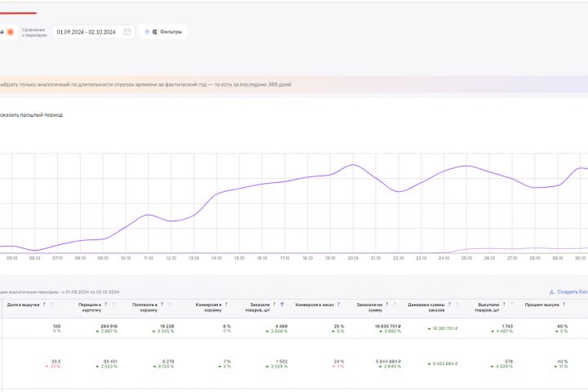Screen dimensions: 588x392
Task: Open the calendar icon in date field
Action: tap(127, 32)
